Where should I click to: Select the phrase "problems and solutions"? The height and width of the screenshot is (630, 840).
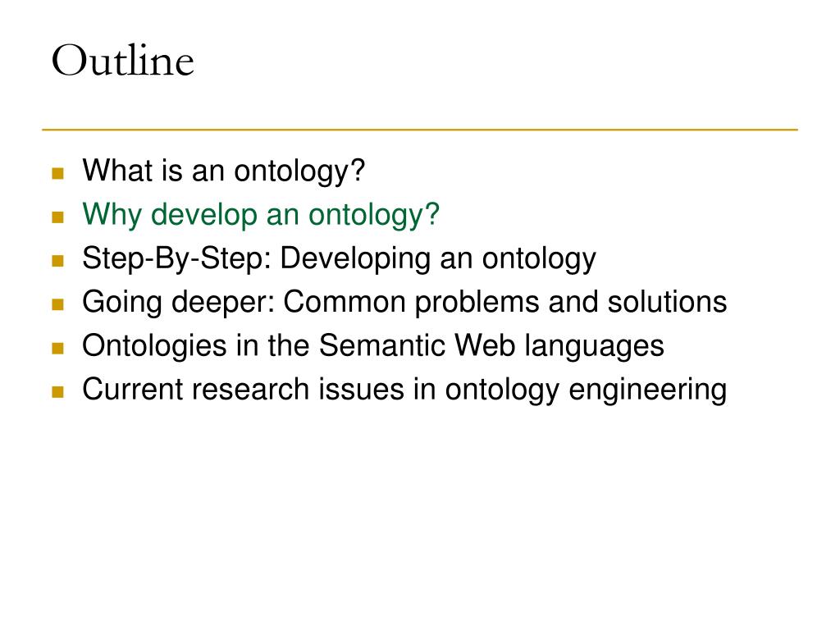coord(571,303)
